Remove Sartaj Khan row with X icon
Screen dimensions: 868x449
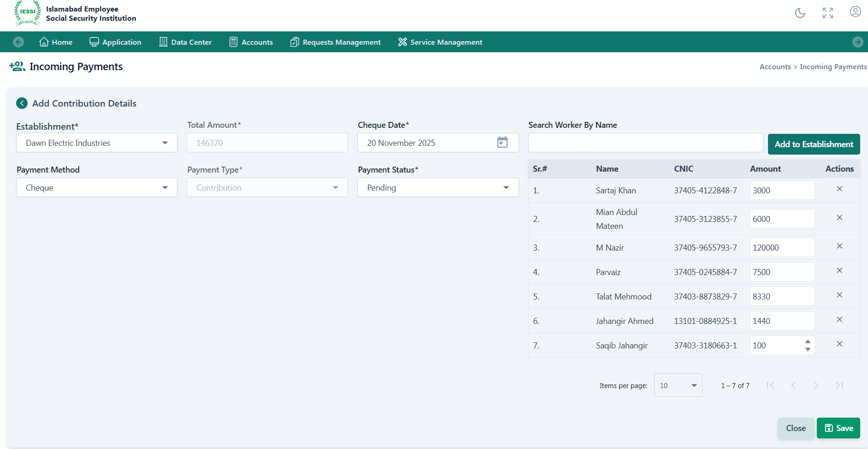tap(839, 189)
